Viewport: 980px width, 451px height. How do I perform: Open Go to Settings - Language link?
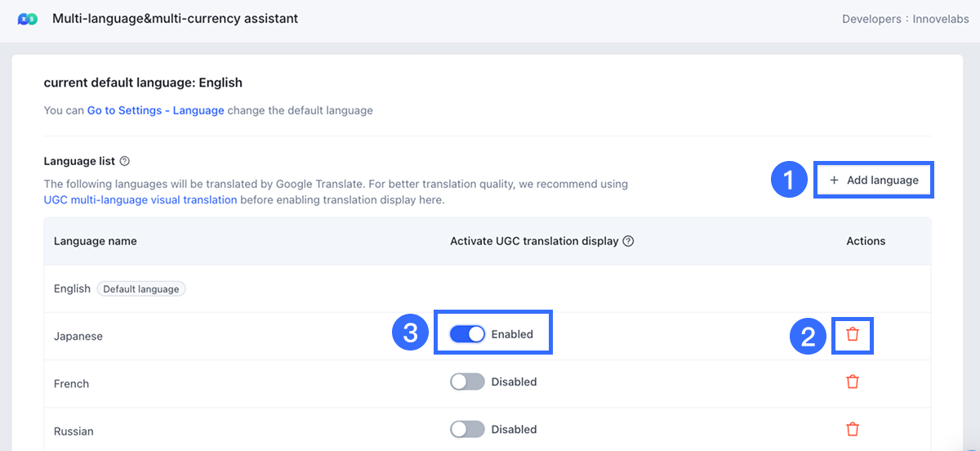click(x=155, y=110)
